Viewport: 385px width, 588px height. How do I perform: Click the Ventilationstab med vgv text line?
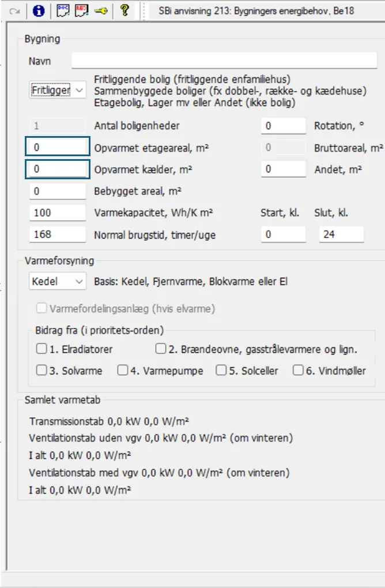coord(159,473)
